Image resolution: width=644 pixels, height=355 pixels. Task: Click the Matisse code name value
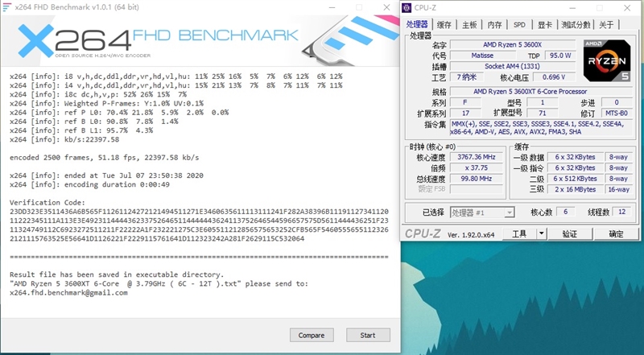pyautogui.click(x=482, y=56)
